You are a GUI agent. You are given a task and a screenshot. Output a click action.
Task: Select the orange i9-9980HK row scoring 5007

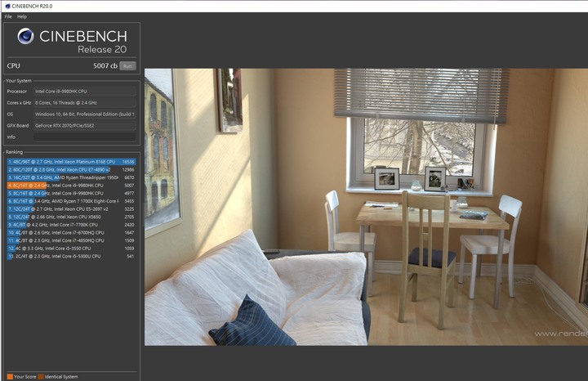71,186
